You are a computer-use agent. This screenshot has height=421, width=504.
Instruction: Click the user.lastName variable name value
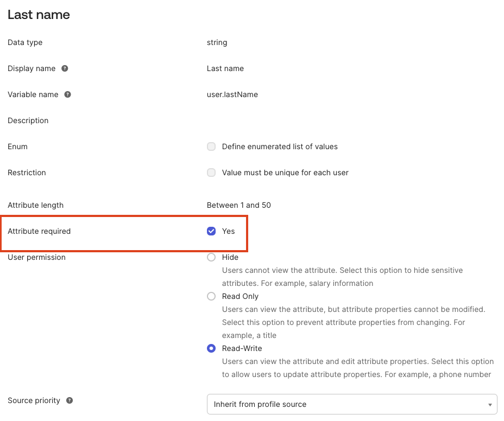(x=232, y=94)
